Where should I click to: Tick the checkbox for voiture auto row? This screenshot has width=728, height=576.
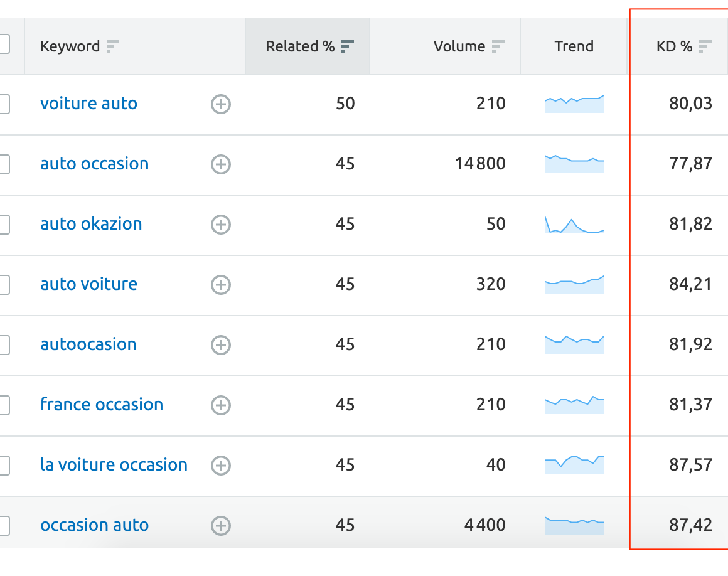pos(3,104)
